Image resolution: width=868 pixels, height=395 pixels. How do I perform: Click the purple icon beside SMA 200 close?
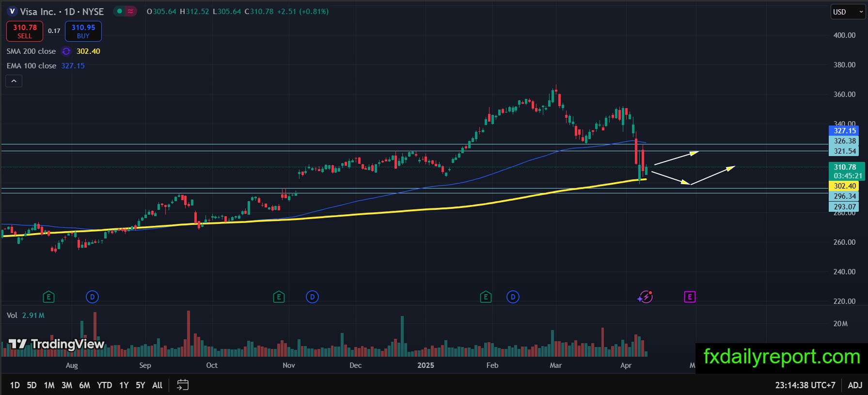66,51
